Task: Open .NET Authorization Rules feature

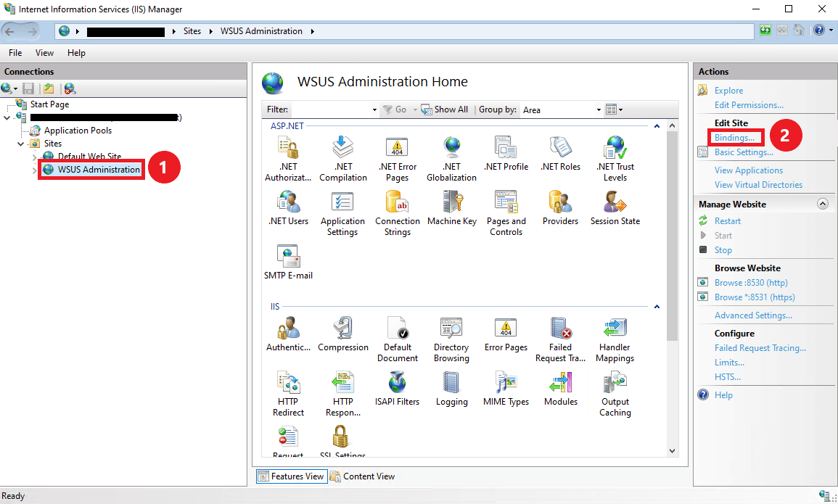Action: point(288,159)
